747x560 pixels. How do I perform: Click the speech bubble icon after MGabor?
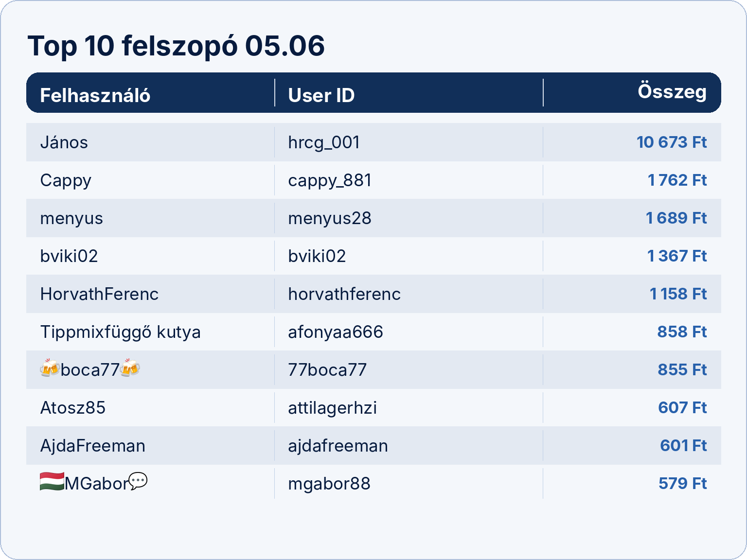coord(138,481)
